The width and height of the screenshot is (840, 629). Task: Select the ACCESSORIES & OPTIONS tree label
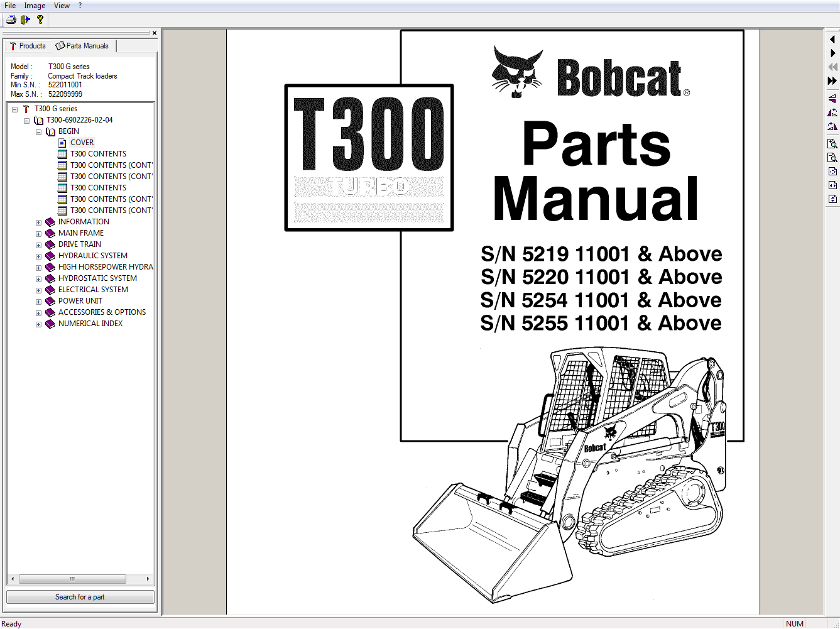click(102, 312)
